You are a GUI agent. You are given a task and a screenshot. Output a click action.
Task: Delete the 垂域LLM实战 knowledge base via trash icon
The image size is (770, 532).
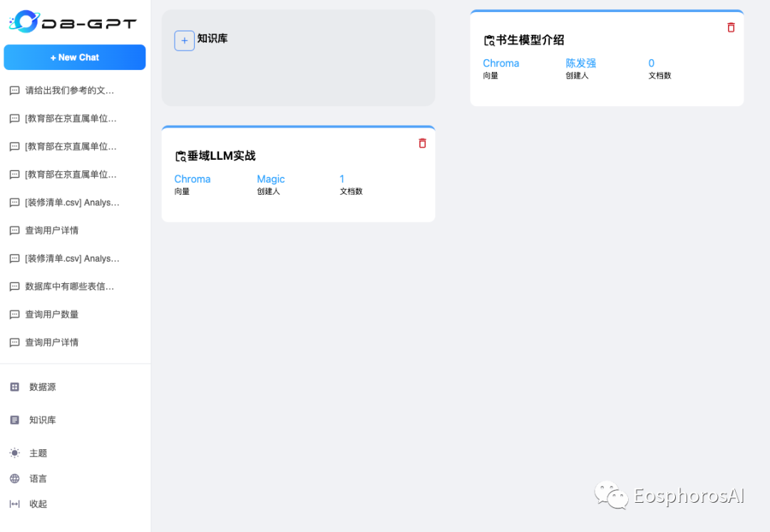(x=422, y=143)
